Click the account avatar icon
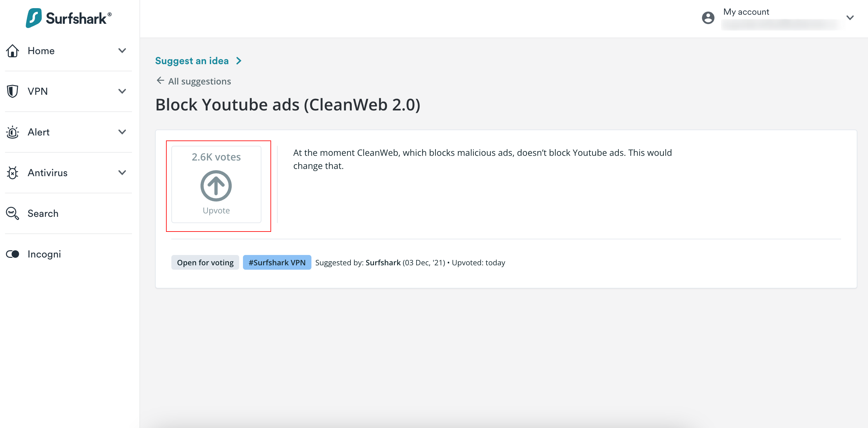 pos(708,18)
